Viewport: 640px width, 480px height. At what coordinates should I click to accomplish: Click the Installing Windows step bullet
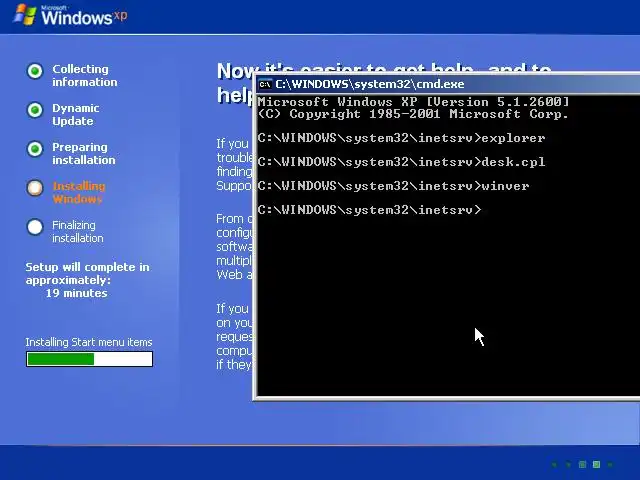[35, 188]
